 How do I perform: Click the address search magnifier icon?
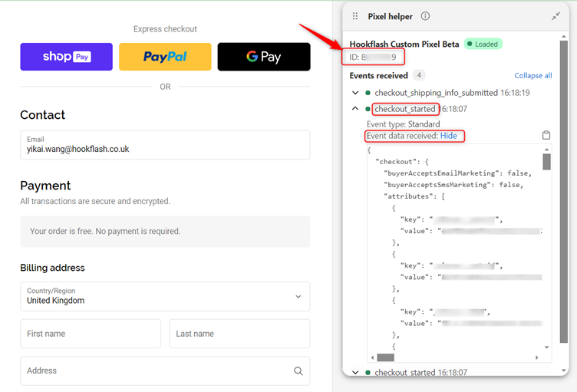click(298, 371)
